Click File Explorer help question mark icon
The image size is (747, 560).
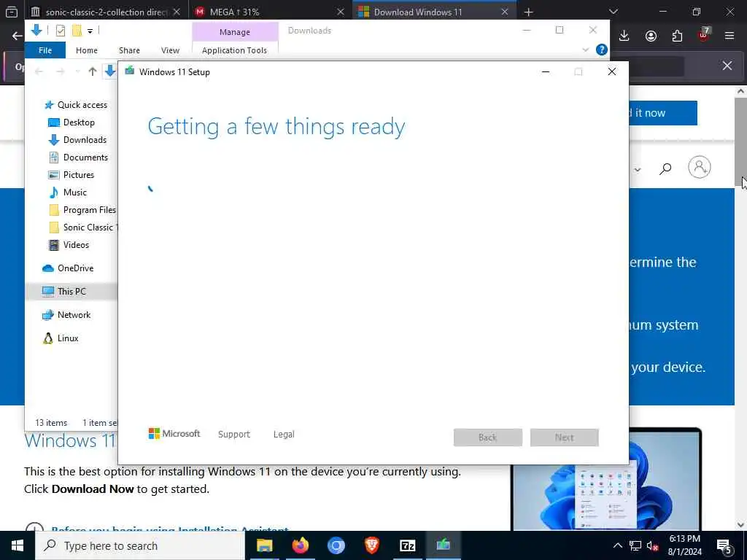602,50
